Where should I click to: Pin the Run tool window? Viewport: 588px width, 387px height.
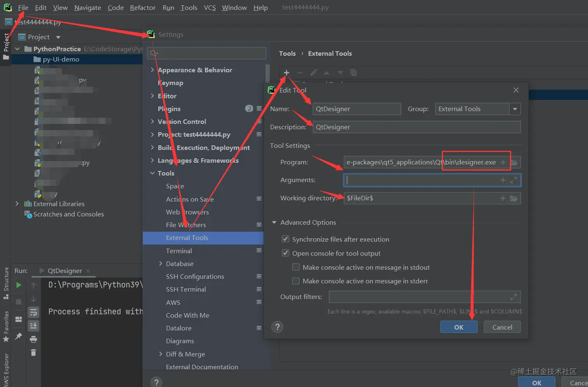point(18,336)
